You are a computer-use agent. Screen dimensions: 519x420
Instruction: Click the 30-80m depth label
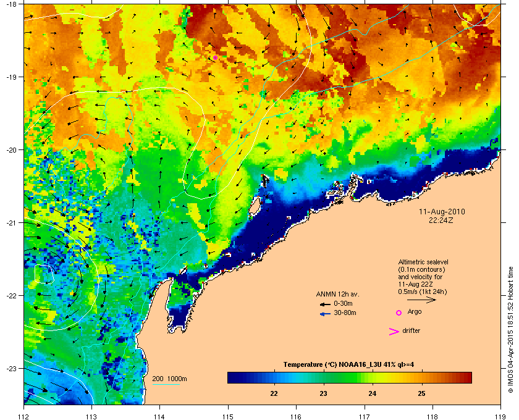pyautogui.click(x=345, y=313)
